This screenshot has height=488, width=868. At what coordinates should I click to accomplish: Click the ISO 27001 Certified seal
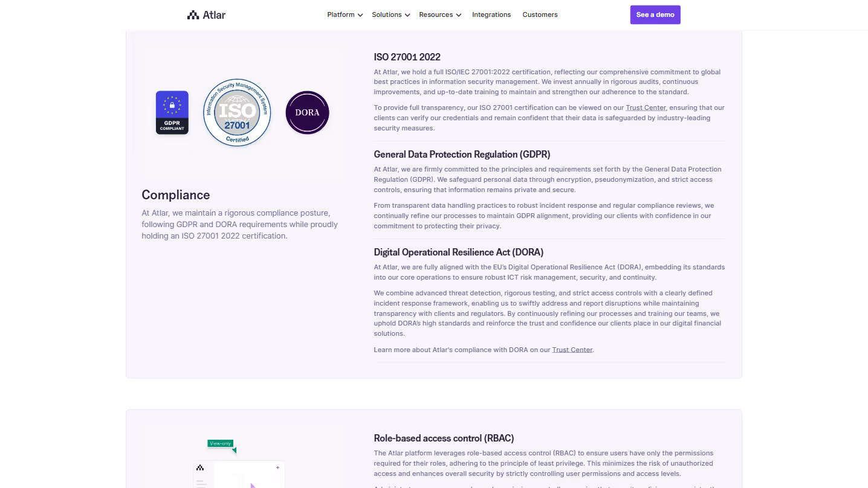click(x=237, y=112)
